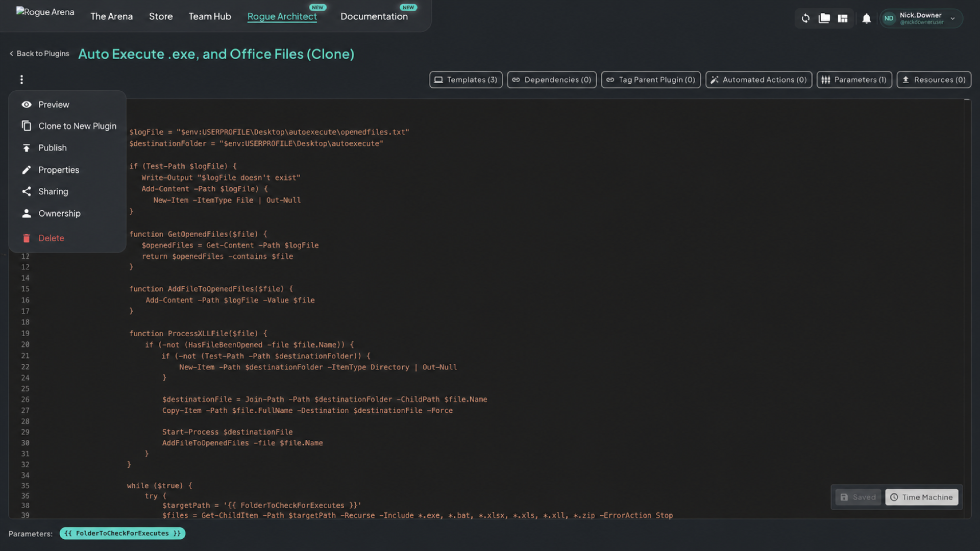Open Team Hub navigation item
The height and width of the screenshot is (551, 980).
[210, 16]
